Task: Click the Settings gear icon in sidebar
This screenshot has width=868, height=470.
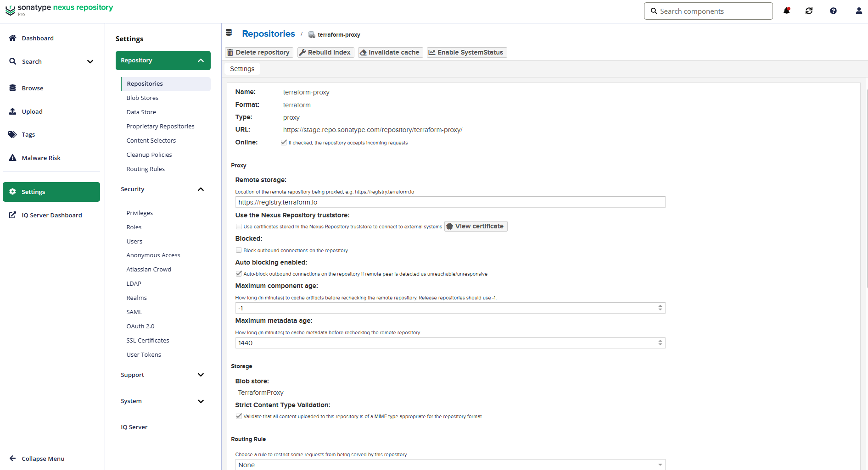Action: pos(13,192)
